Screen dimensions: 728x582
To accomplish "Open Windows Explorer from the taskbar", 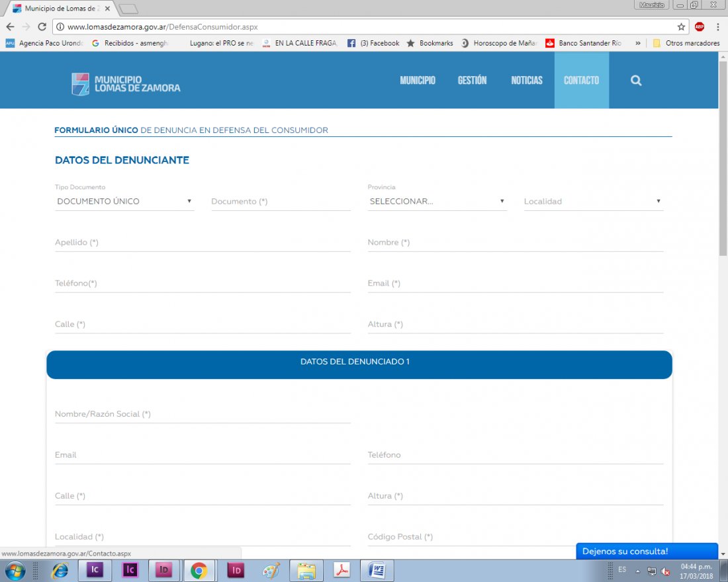I will click(x=306, y=570).
